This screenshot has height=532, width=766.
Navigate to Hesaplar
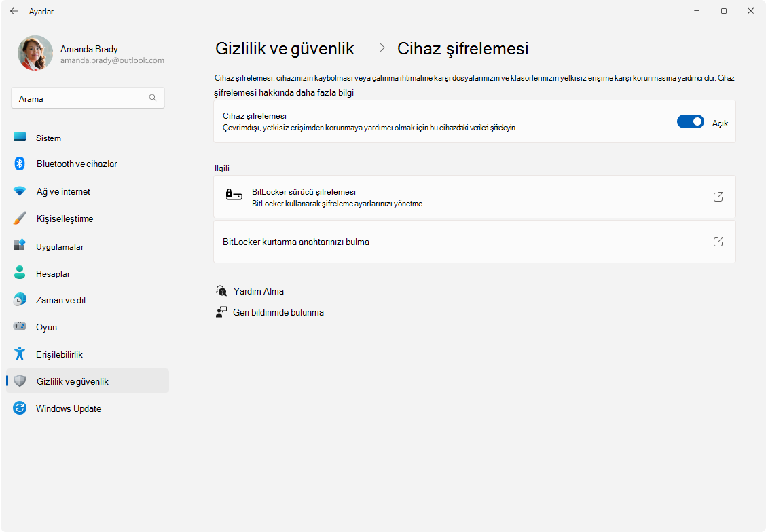[x=88, y=274]
